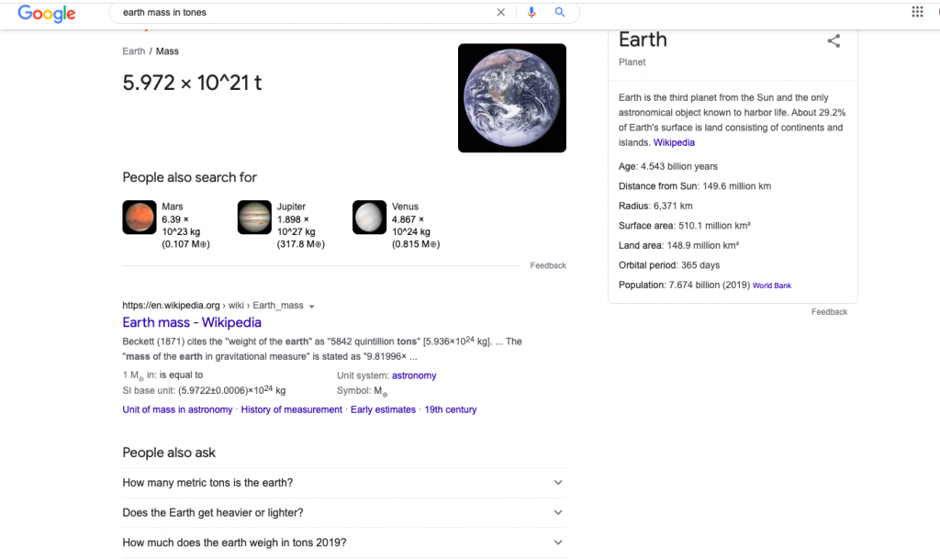Click the 'World Bank' population source link
The image size is (940, 560).
pyautogui.click(x=771, y=285)
